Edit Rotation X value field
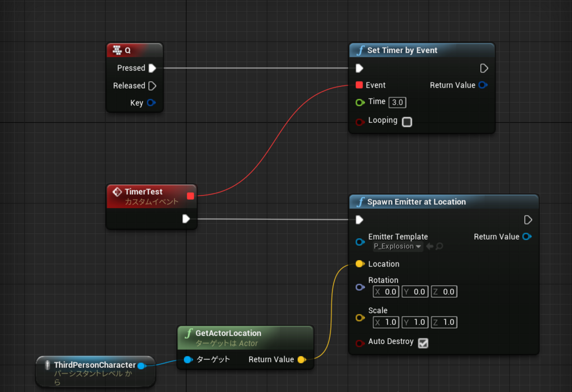The width and height of the screenshot is (572, 392). click(385, 291)
